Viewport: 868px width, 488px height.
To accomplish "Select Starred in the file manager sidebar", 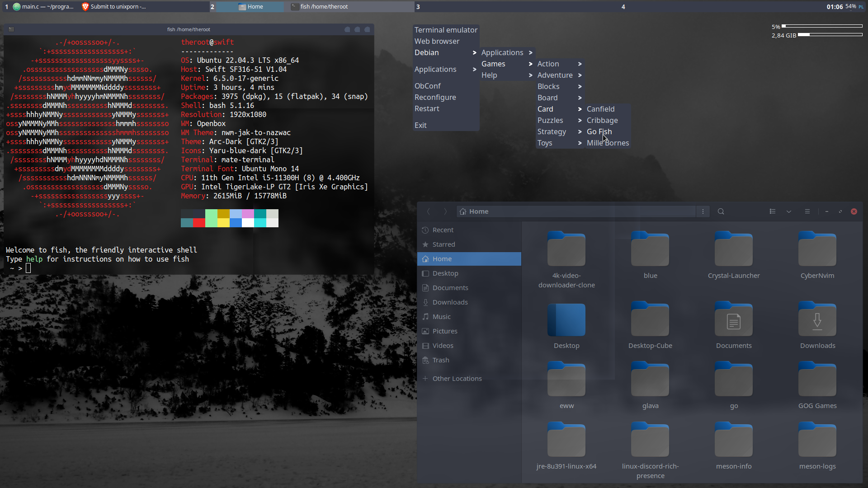I will pyautogui.click(x=469, y=244).
